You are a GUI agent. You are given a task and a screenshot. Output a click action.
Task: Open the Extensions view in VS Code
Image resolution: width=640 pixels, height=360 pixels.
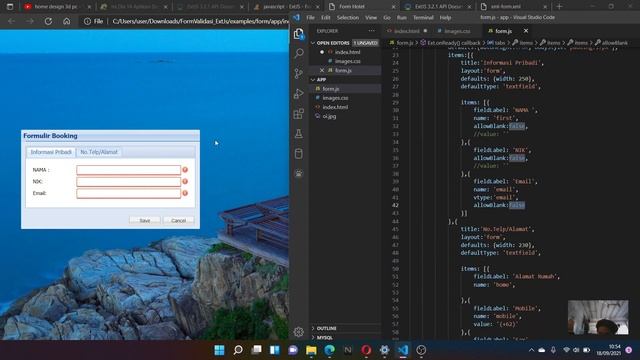click(x=299, y=113)
